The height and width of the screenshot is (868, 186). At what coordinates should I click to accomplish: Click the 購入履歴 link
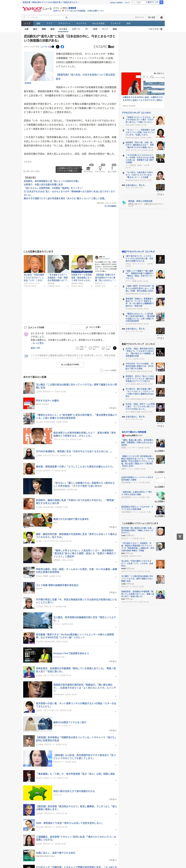coord(152,18)
